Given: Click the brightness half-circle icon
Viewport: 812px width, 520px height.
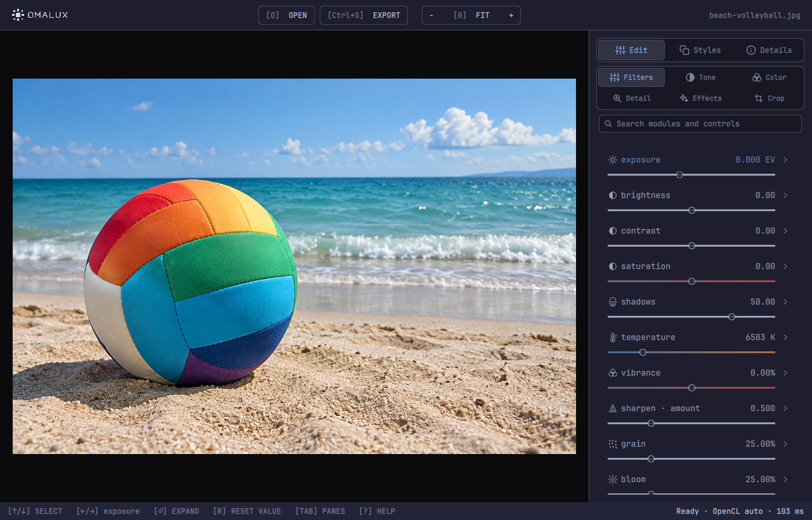Looking at the screenshot, I should [612, 195].
